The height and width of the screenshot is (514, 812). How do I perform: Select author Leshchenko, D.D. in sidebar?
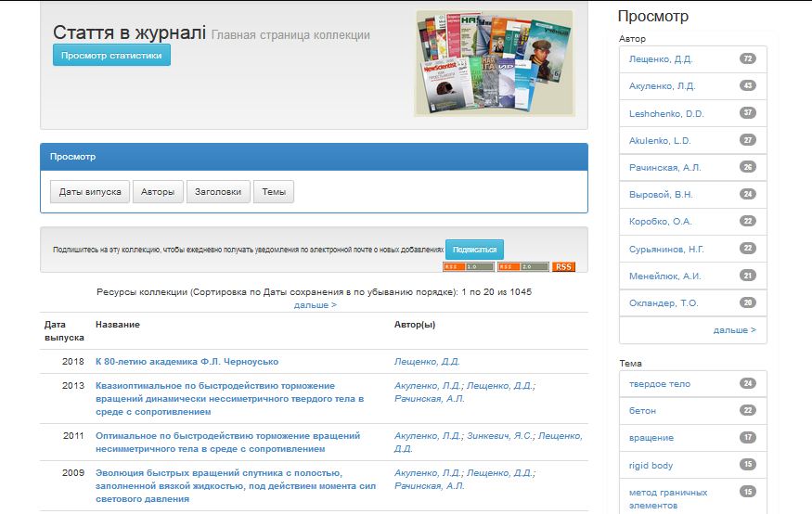(666, 113)
